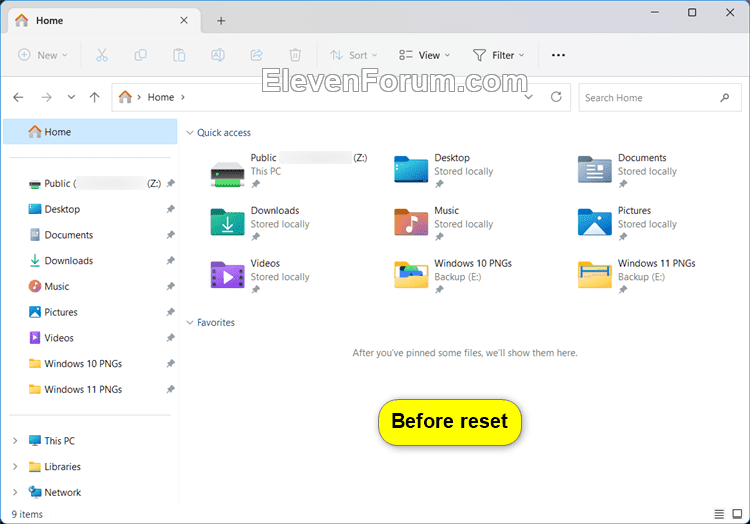Open the Filter dropdown
This screenshot has width=750, height=524.
(x=498, y=55)
